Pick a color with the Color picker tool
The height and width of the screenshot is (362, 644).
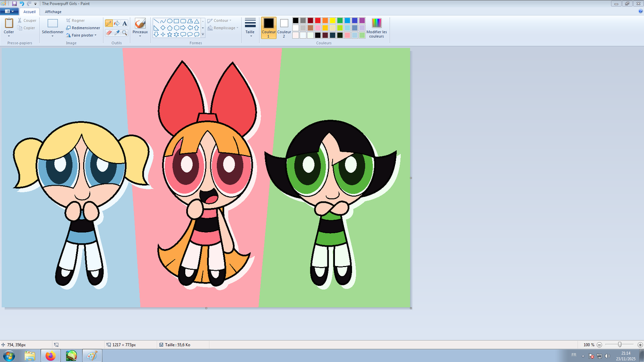(x=116, y=32)
